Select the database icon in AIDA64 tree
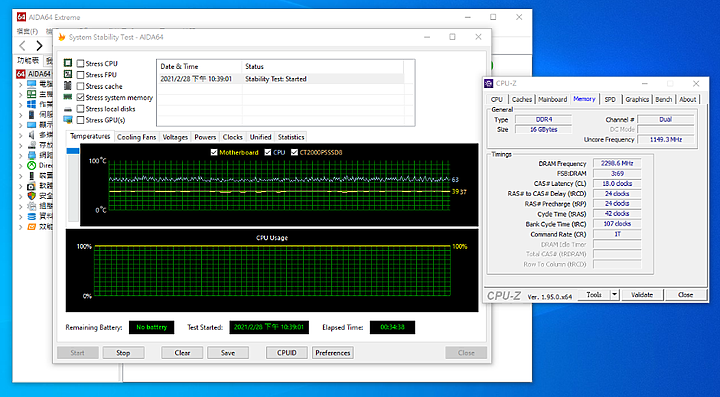720x397 pixels. [x=31, y=216]
